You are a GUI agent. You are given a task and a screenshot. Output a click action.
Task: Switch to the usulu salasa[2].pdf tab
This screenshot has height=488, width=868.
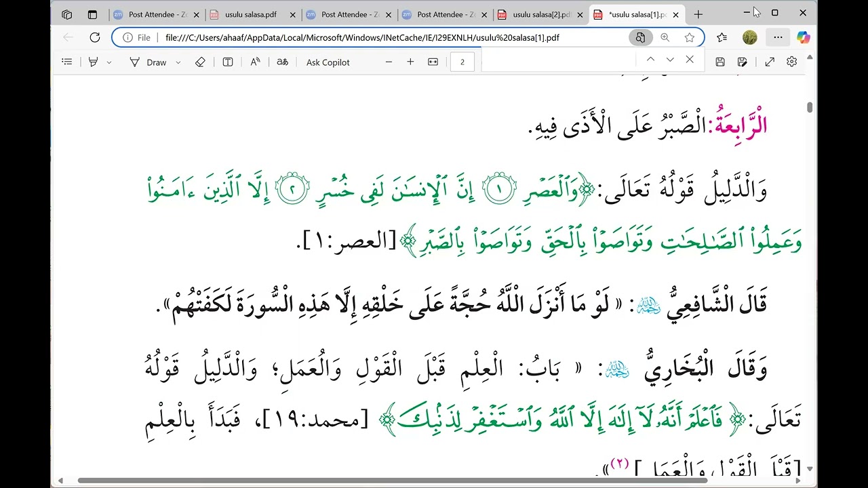click(540, 14)
